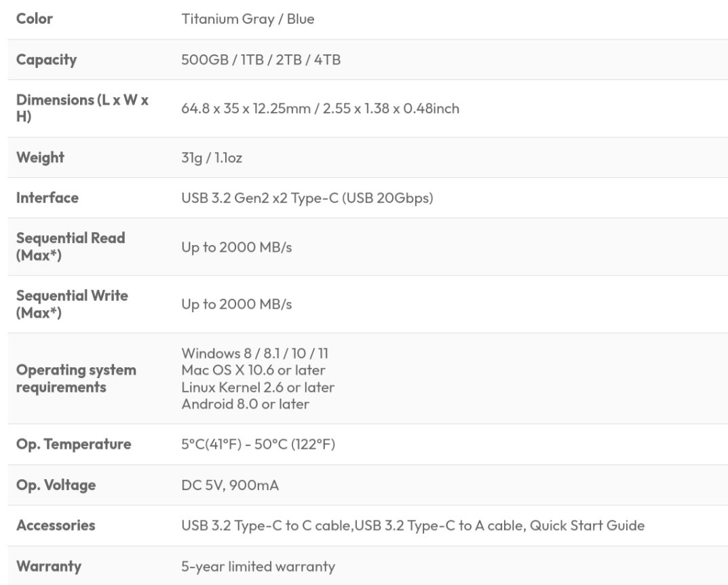The image size is (728, 585).
Task: Click the Weight row label
Action: click(x=40, y=157)
